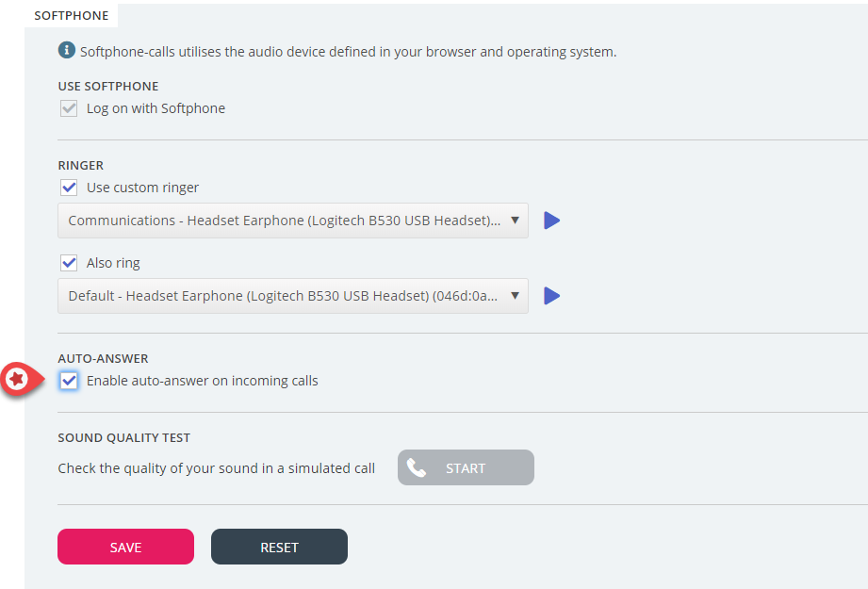Click the 'Also ring' label text
Image resolution: width=868 pixels, height=589 pixels.
click(113, 263)
